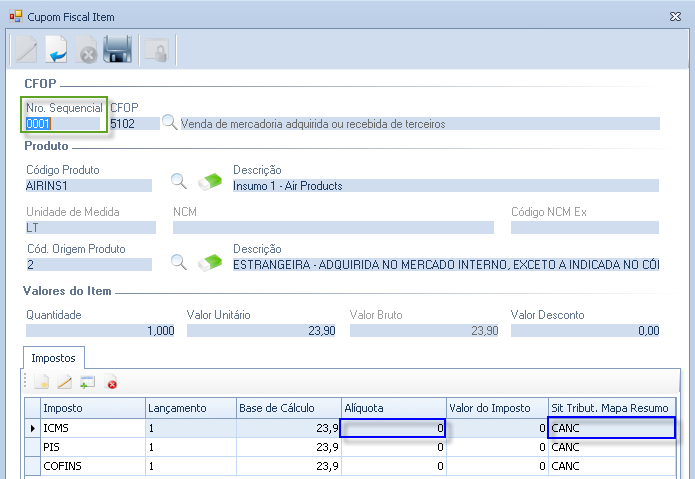Viewport: 695px width, 479px height.
Task: Search product code with the magnifier icon
Action: [178, 181]
